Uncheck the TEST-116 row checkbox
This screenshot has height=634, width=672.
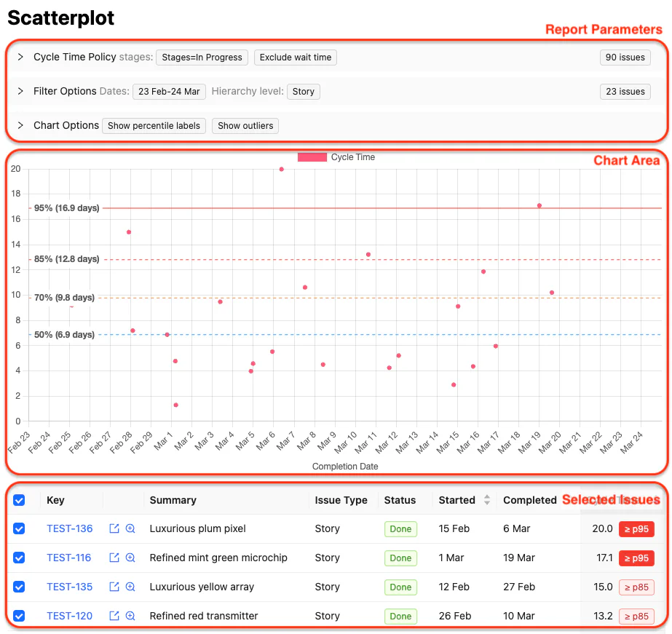point(19,558)
